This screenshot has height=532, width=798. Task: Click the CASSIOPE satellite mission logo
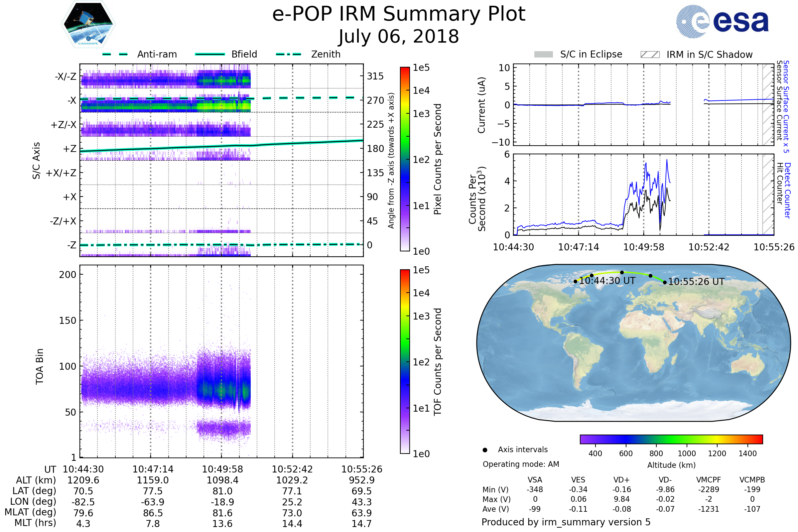(x=88, y=24)
